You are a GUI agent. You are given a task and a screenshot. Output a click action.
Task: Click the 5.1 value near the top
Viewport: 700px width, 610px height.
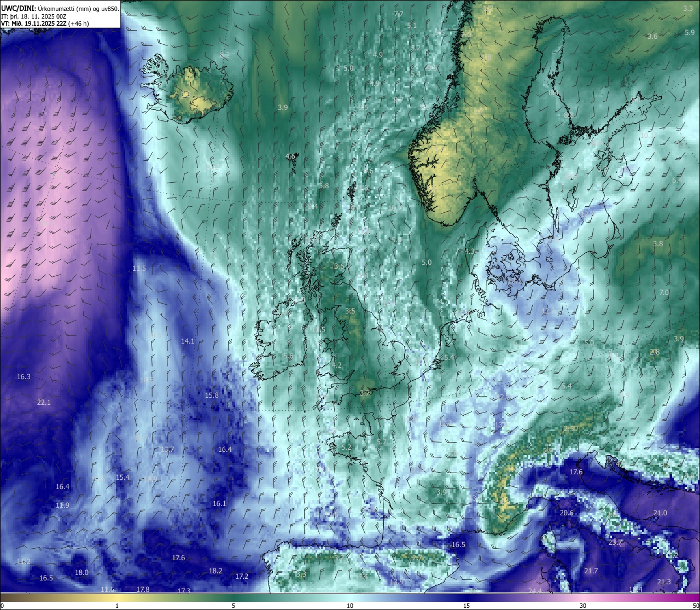click(412, 25)
